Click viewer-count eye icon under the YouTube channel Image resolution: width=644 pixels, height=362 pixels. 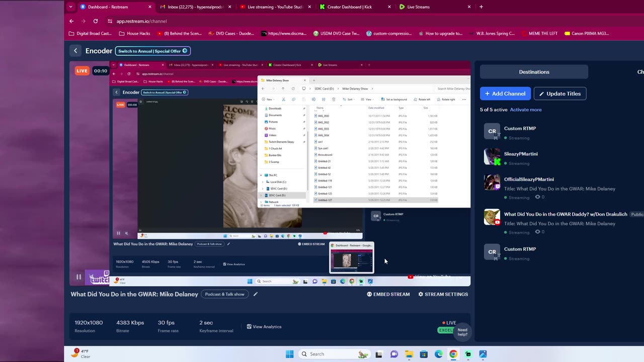(x=537, y=232)
